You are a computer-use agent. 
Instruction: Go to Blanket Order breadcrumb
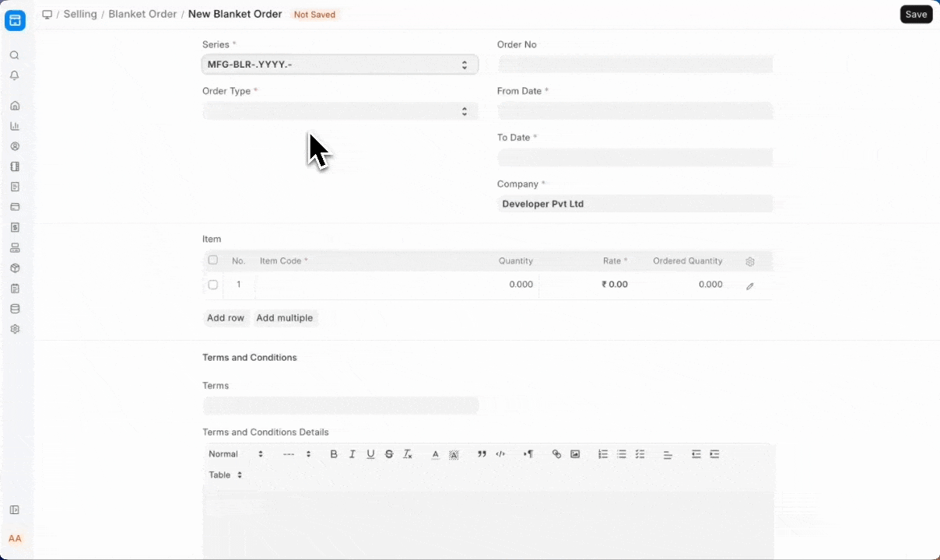pos(142,14)
